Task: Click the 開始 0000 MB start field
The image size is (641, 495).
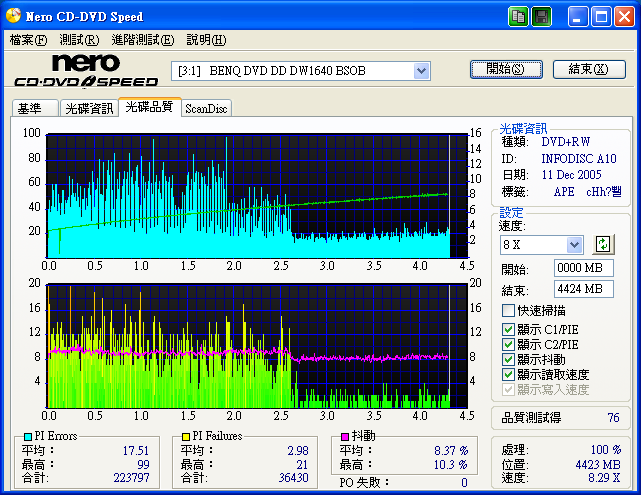Action: click(x=583, y=268)
